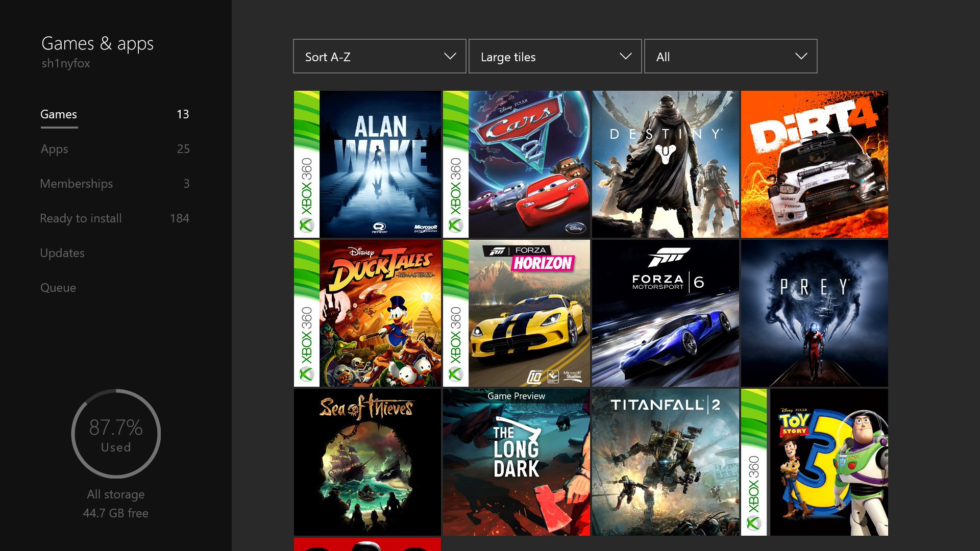The width and height of the screenshot is (980, 551).
Task: View the Ready to install list
Action: [81, 218]
